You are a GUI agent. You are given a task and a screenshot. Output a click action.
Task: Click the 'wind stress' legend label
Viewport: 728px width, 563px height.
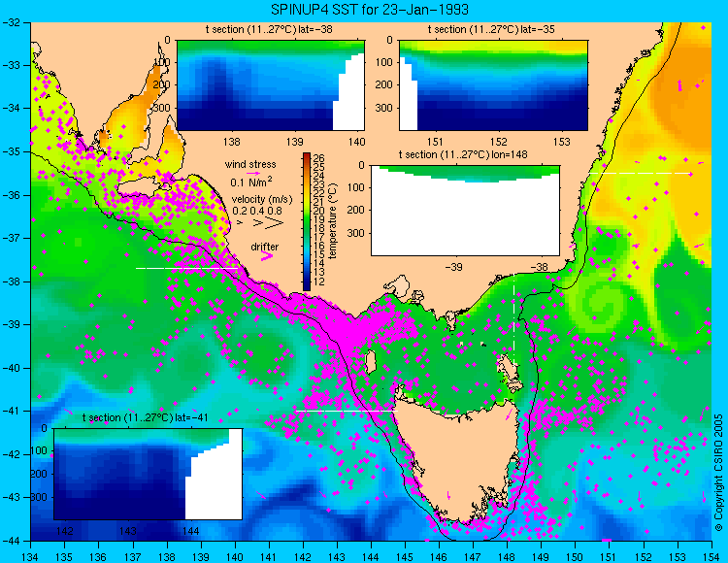[250, 164]
